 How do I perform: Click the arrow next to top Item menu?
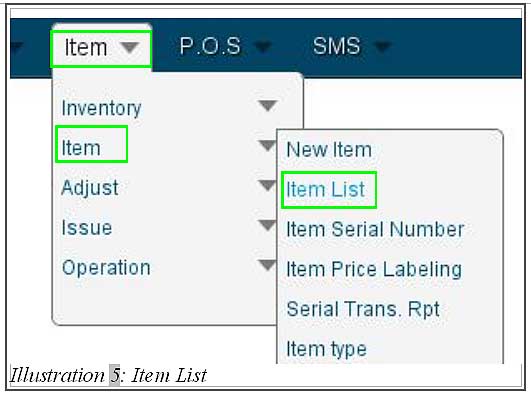[x=130, y=48]
